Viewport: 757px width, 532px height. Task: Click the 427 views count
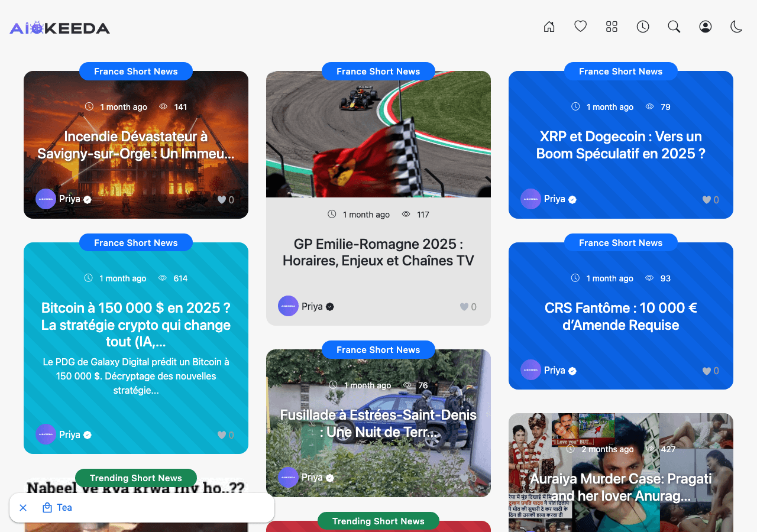coord(668,449)
